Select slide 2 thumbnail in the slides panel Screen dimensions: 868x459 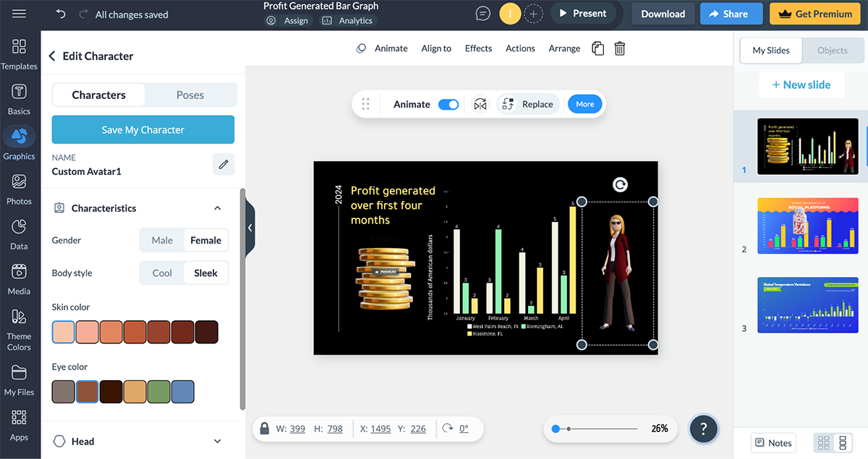pos(808,226)
